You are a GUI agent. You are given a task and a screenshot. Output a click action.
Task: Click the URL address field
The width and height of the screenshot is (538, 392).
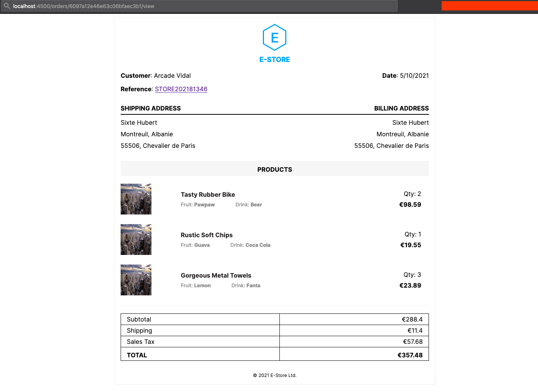point(199,6)
